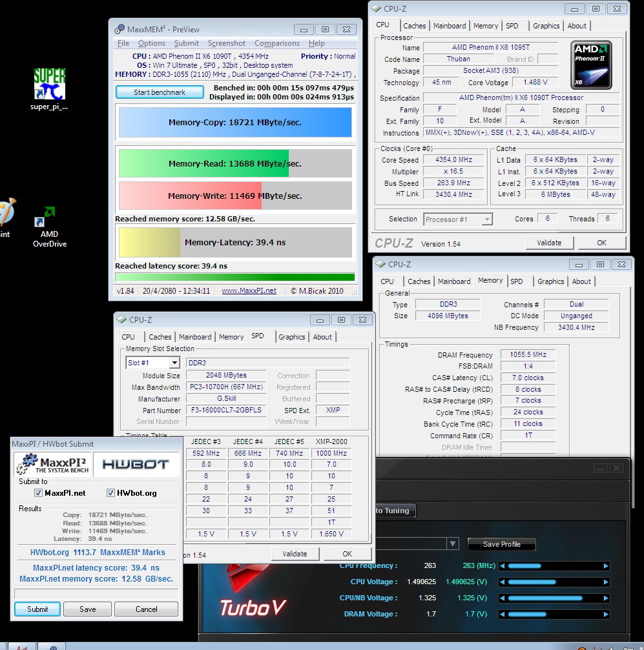Open the Processor #1 selection dropdown
The image size is (644, 650).
tap(458, 219)
